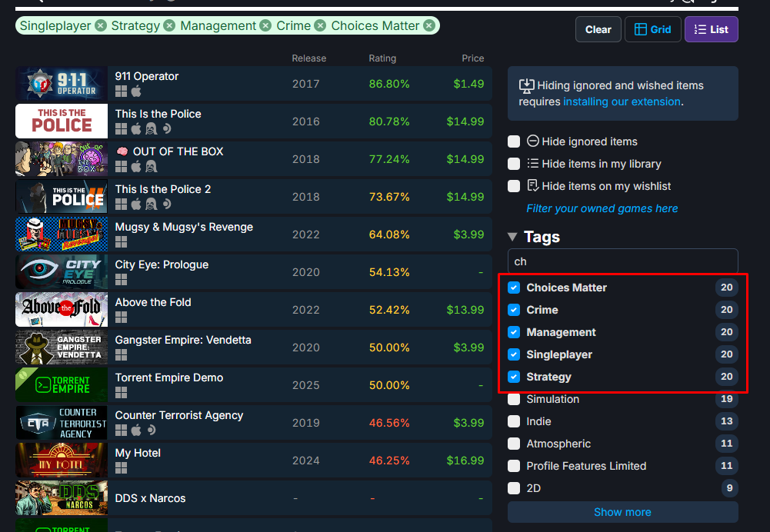Click the Linux icon under This Is the Police

click(152, 129)
